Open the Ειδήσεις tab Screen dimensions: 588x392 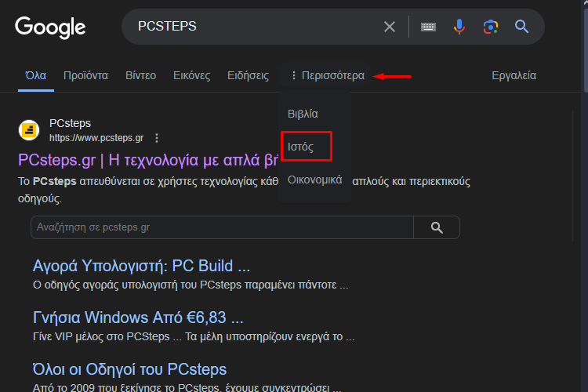(248, 76)
